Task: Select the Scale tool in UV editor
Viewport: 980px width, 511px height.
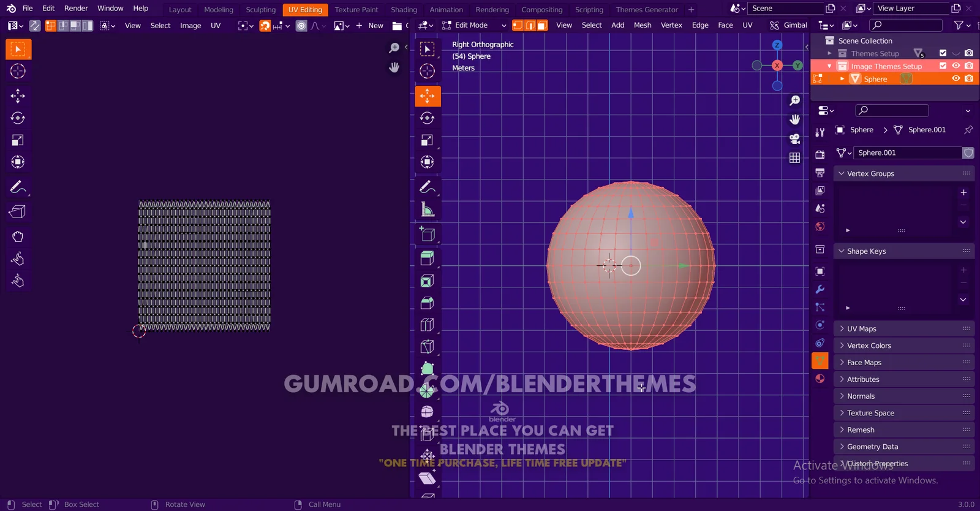Action: click(x=18, y=140)
